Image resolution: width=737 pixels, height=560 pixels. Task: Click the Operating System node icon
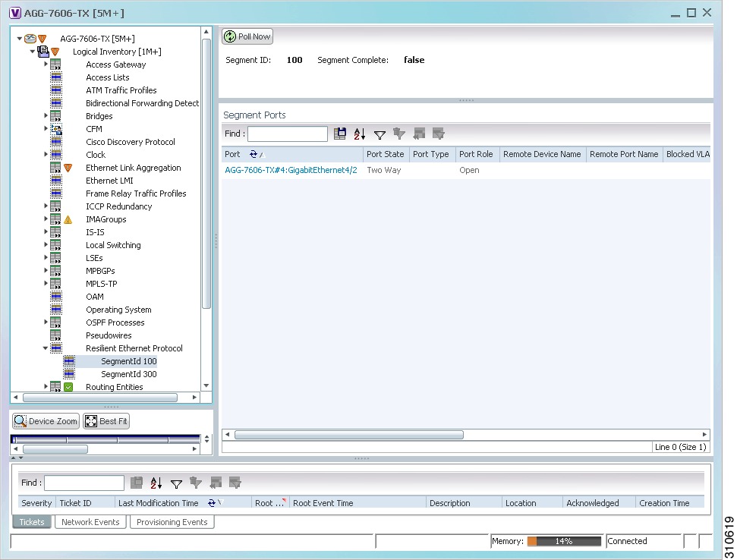56,310
